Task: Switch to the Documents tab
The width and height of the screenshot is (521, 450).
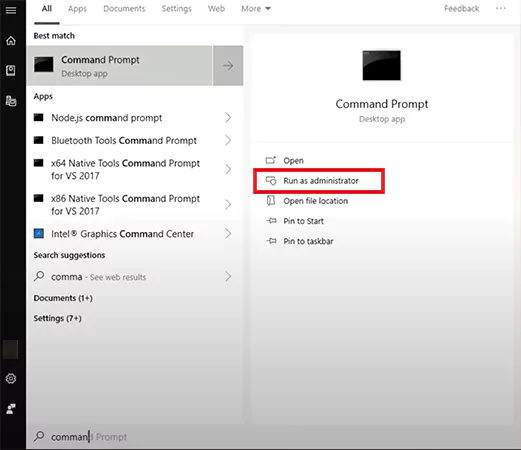Action: (124, 9)
